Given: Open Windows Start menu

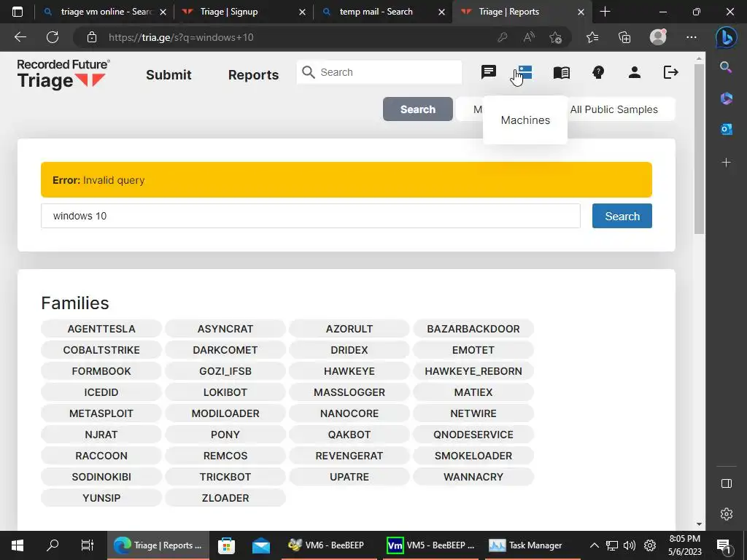Looking at the screenshot, I should point(18,545).
